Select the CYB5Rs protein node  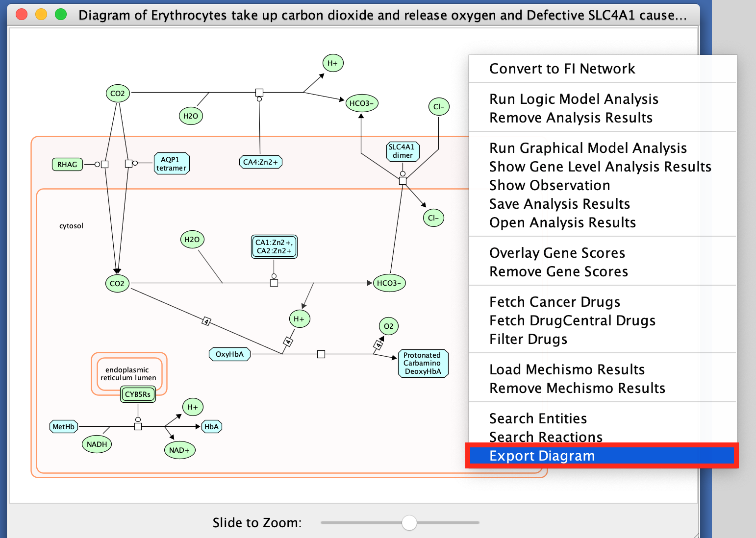(138, 394)
